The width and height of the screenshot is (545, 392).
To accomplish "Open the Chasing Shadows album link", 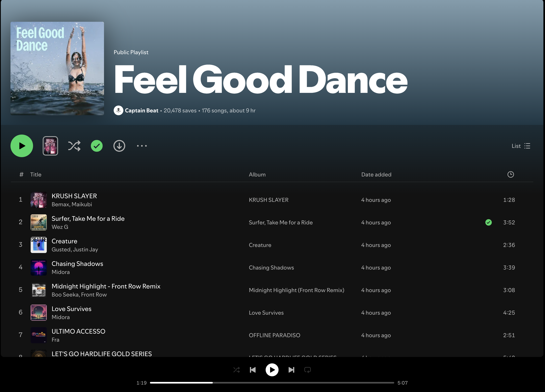I will coord(271,268).
